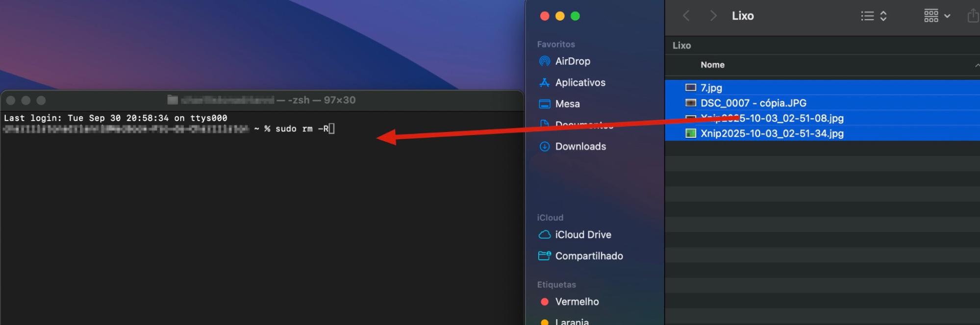Open the group-by grid dropdown

[x=937, y=16]
